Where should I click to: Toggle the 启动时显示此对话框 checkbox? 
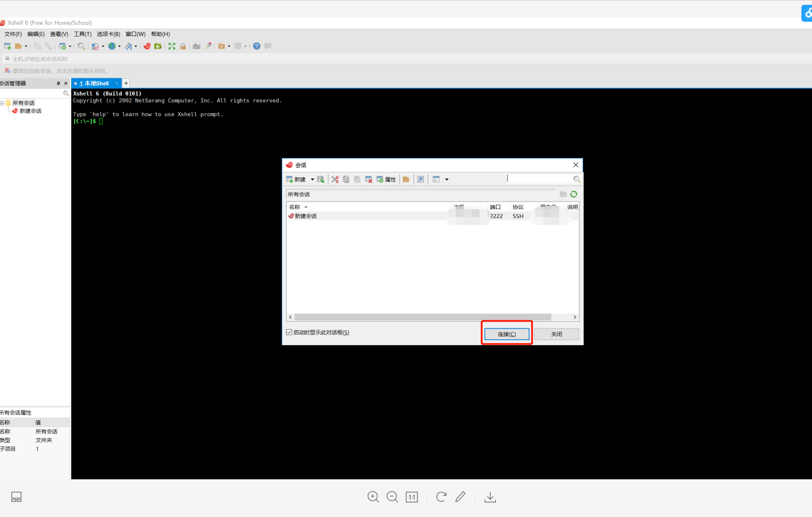289,332
